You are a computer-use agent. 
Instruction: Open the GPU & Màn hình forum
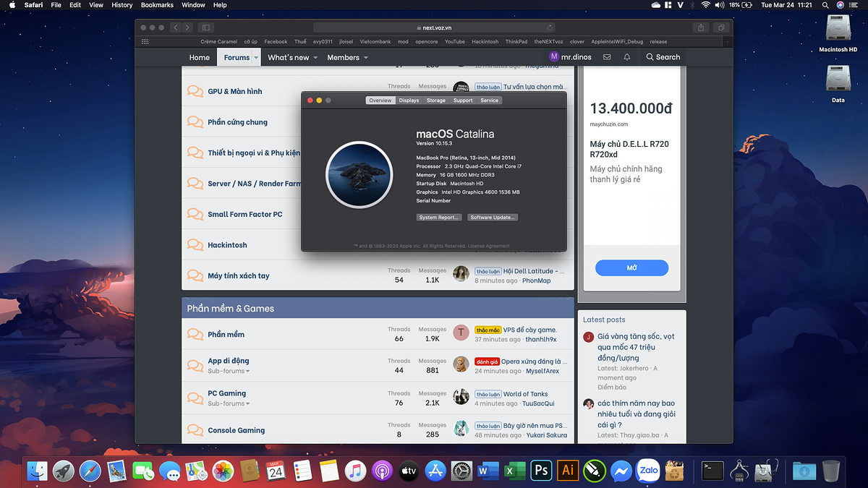[235, 92]
